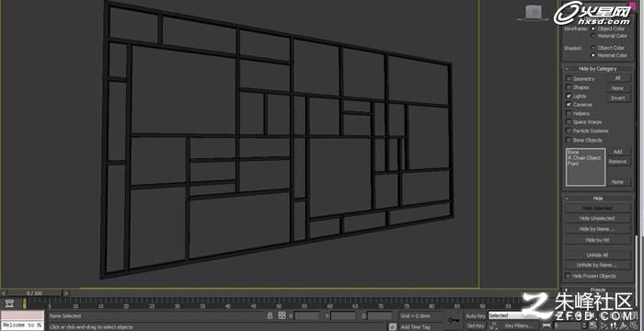The image size is (644, 331).
Task: Select Shaded Object Color radio button
Action: coord(593,48)
